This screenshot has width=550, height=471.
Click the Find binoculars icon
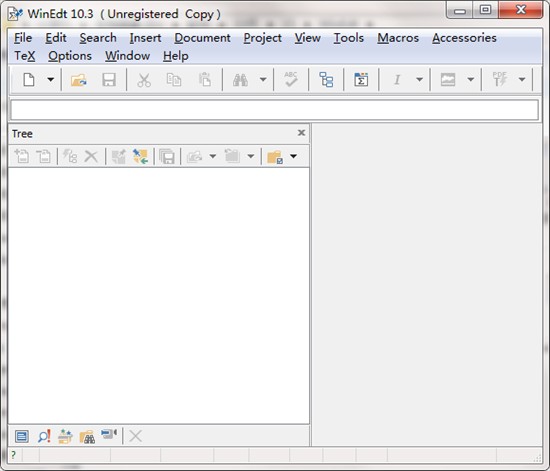pyautogui.click(x=240, y=80)
